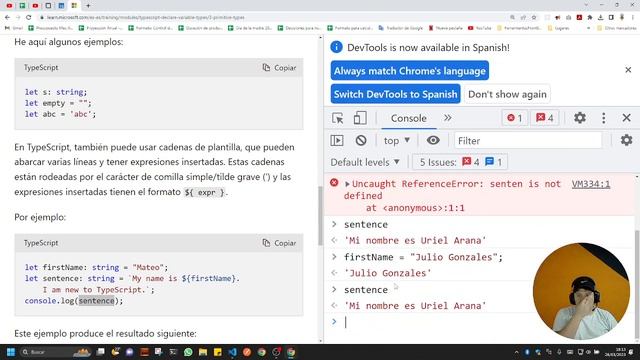Image resolution: width=640 pixels, height=360 pixels.
Task: Open the 5 Issues summary
Action: click(x=460, y=162)
